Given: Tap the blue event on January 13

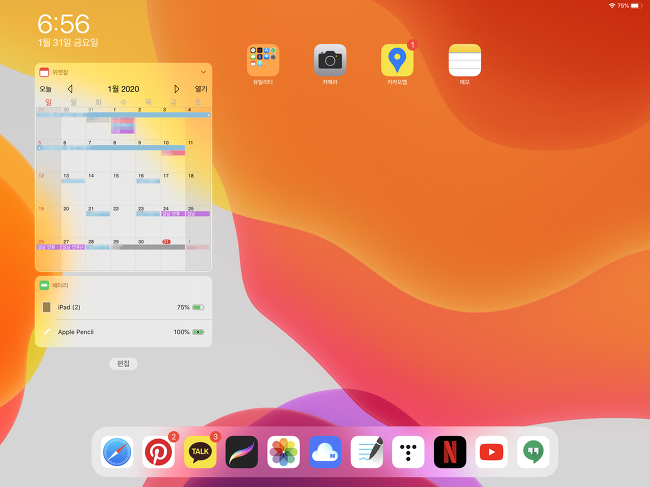Looking at the screenshot, I should (73, 181).
